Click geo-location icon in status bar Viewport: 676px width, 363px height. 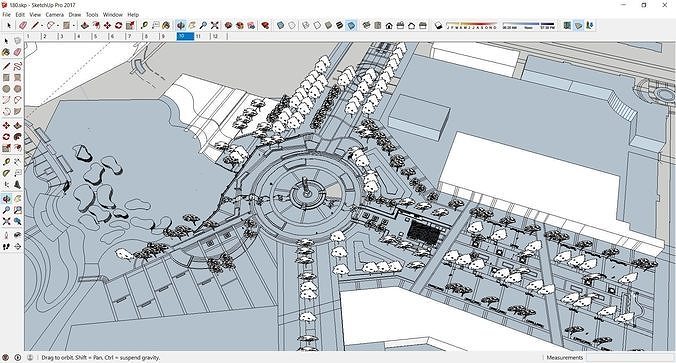coord(6,357)
